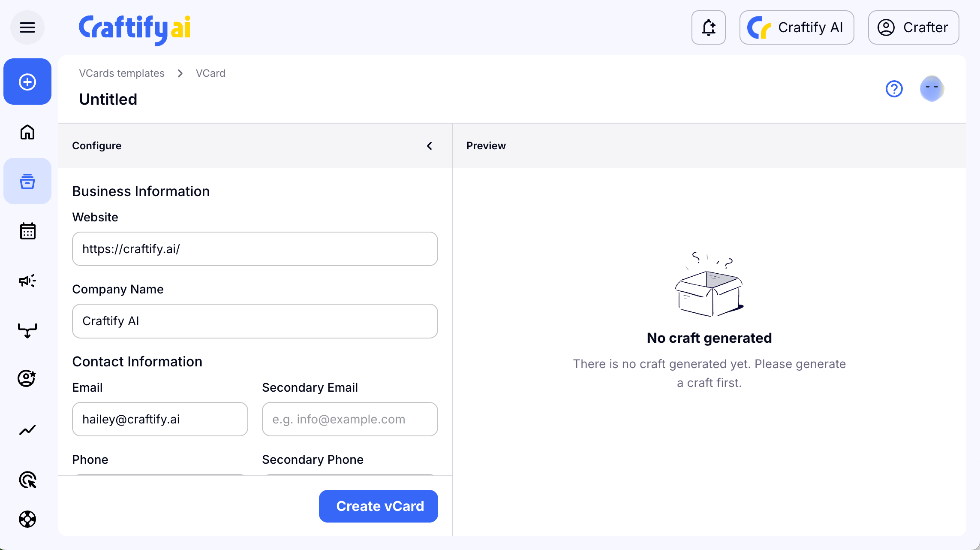Screen dimensions: 980x550
Task: Open the calendar sidebar icon
Action: coord(27,231)
